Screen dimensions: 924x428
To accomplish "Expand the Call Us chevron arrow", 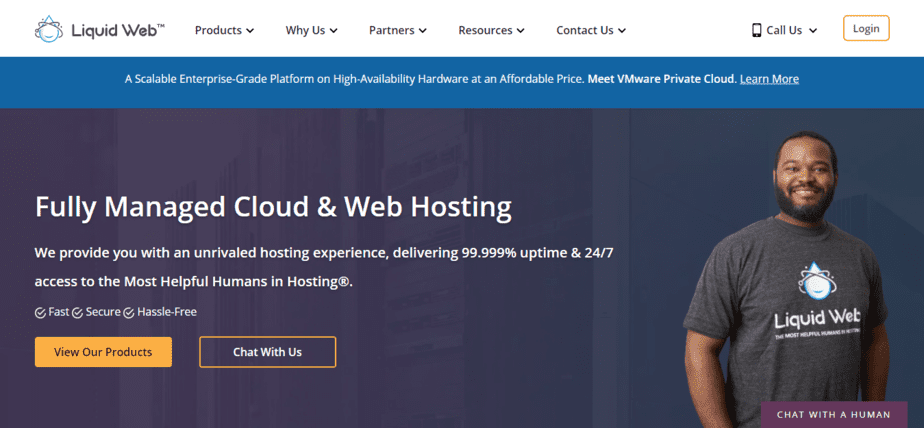I will [813, 31].
